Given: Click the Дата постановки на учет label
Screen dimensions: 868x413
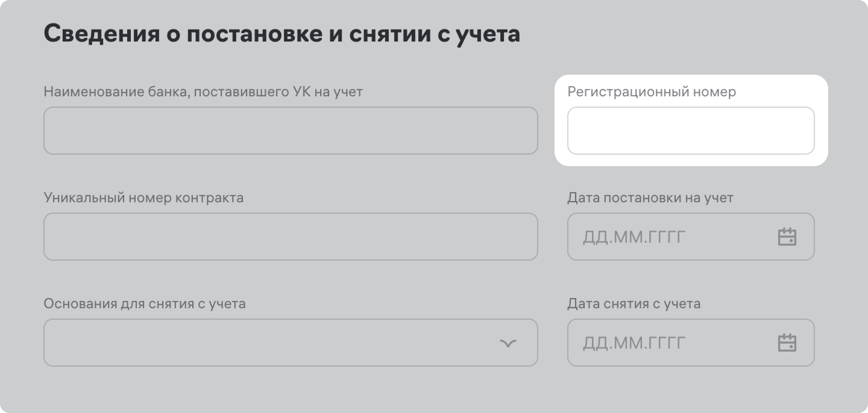Looking at the screenshot, I should (x=650, y=198).
